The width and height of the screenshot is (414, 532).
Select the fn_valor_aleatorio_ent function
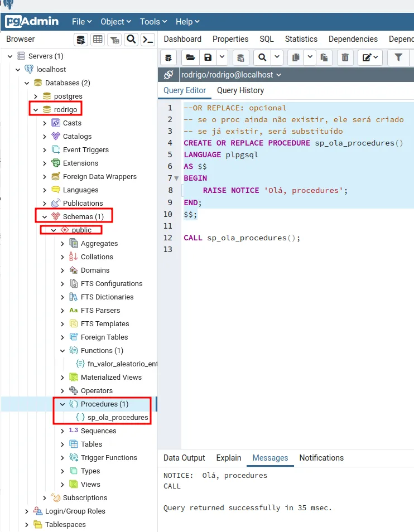pyautogui.click(x=123, y=364)
